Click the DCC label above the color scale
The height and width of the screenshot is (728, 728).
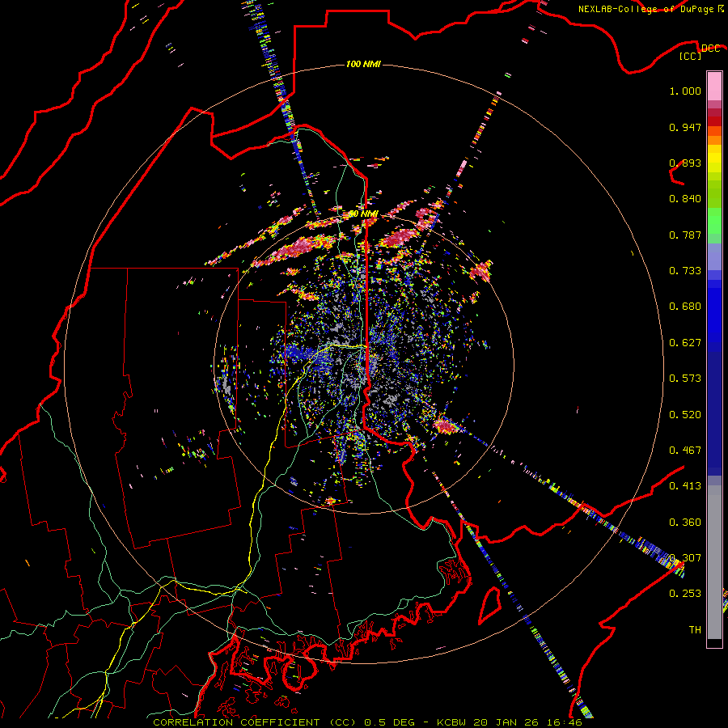point(710,49)
